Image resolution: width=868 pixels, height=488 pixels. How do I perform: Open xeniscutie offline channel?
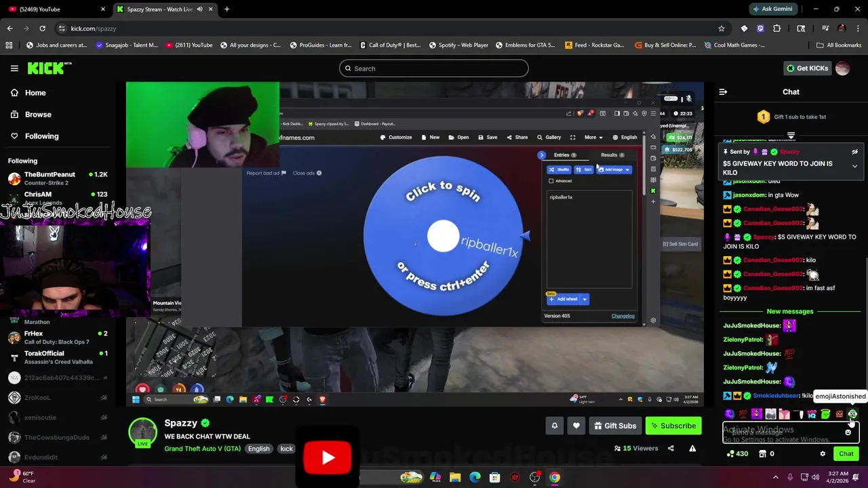coord(58,418)
